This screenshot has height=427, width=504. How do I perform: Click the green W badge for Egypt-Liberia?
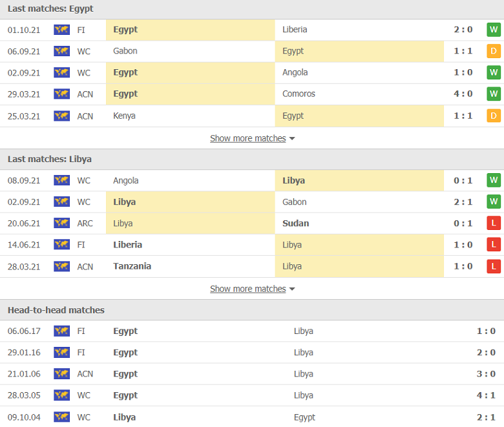click(x=494, y=30)
